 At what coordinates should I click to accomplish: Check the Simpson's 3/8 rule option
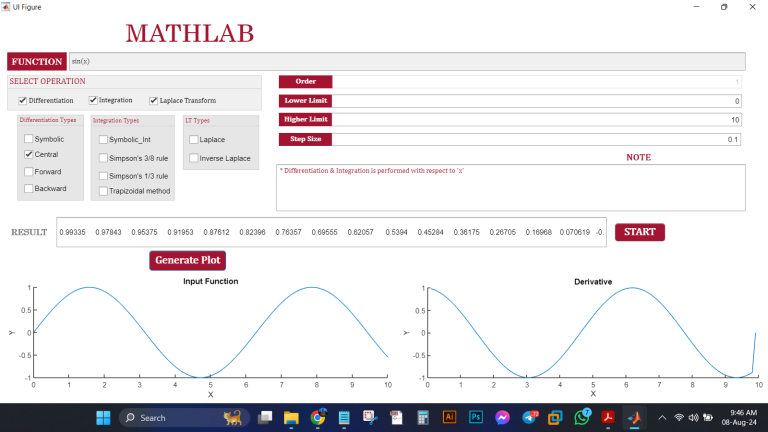click(103, 157)
